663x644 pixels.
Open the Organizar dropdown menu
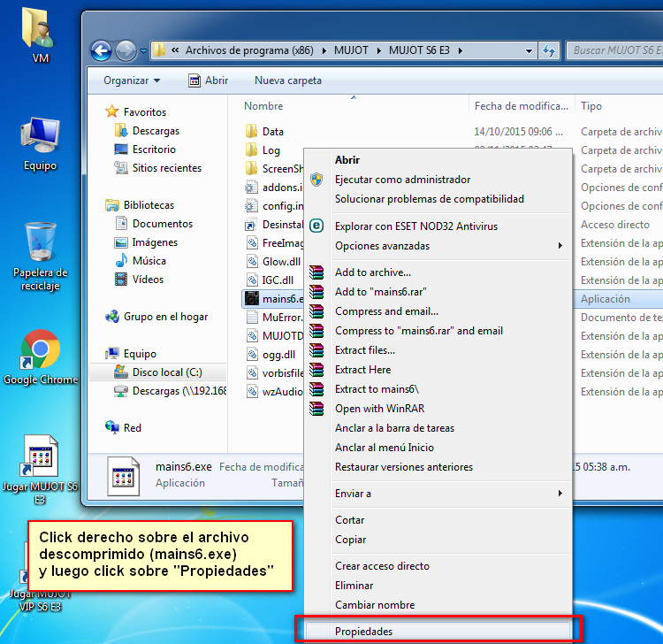pos(132,80)
